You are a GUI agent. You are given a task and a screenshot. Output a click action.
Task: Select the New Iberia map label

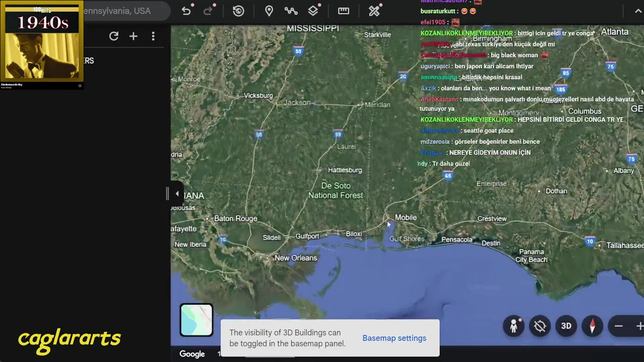pos(190,244)
